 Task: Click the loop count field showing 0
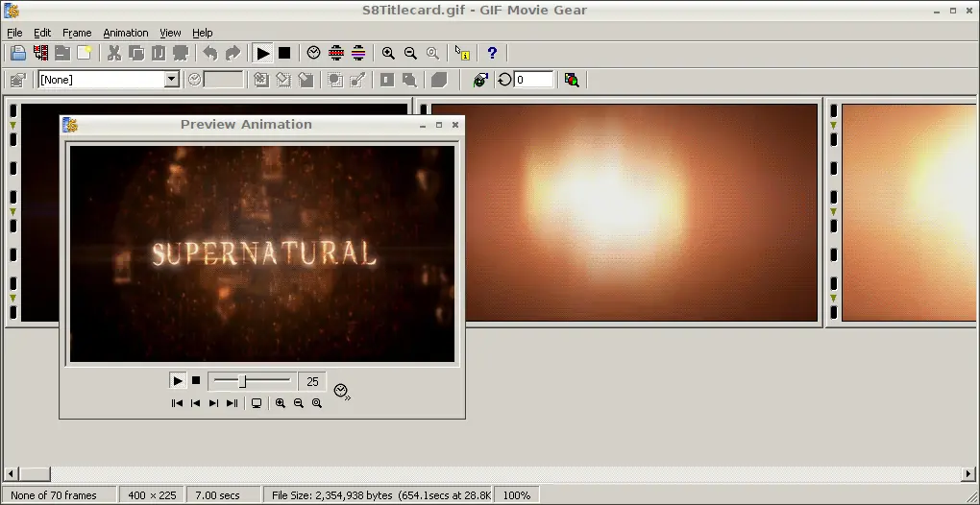[533, 80]
